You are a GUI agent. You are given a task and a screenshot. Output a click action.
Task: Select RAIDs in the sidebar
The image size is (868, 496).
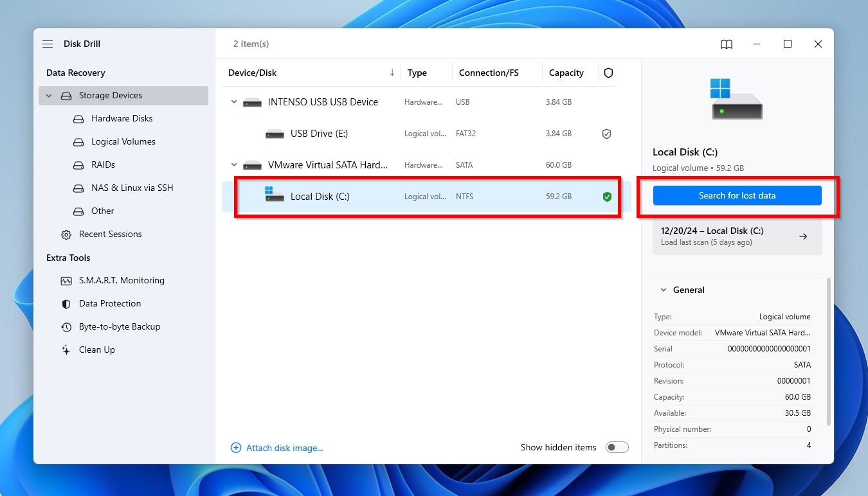pos(103,165)
